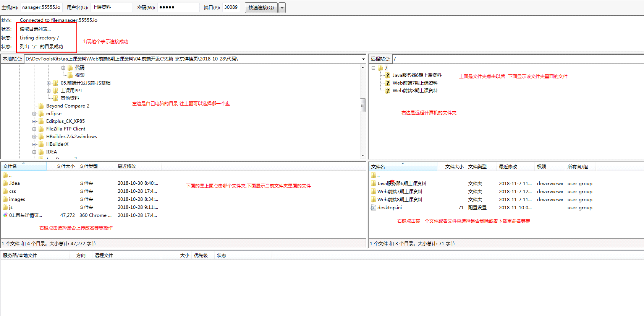Sort local files by 文件大小 column header
The height and width of the screenshot is (316, 644).
tap(62, 166)
